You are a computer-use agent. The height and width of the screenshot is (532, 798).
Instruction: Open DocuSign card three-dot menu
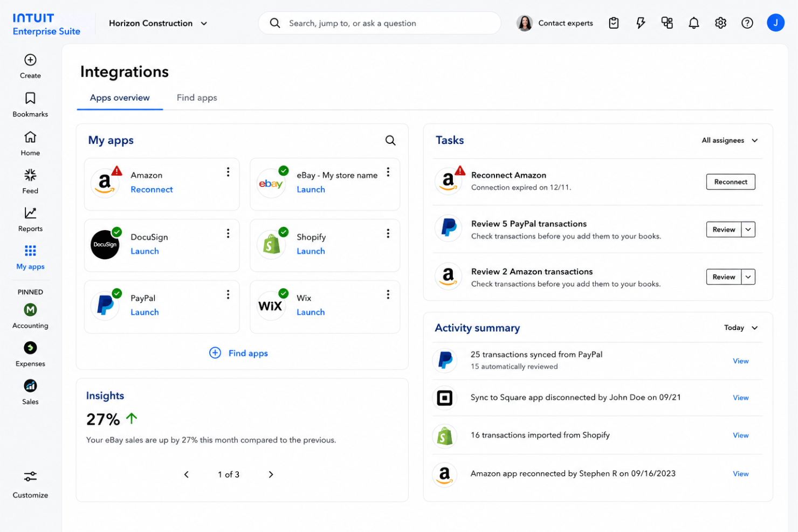tap(228, 233)
